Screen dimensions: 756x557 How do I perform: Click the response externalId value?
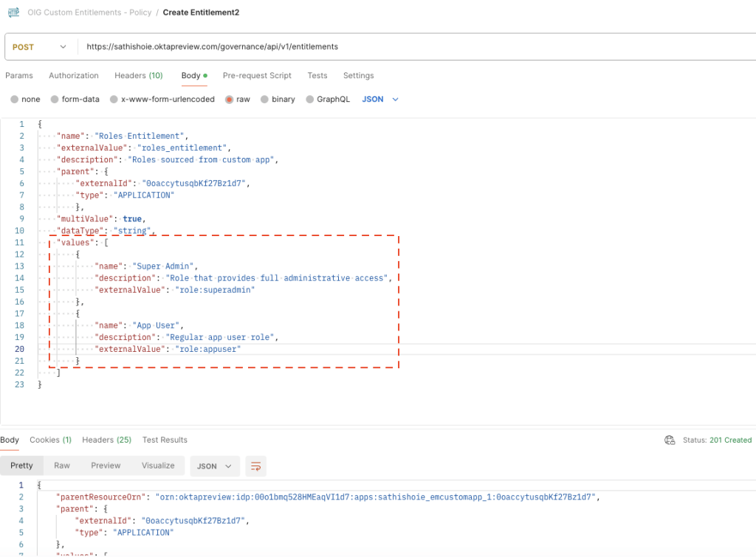[x=193, y=521]
